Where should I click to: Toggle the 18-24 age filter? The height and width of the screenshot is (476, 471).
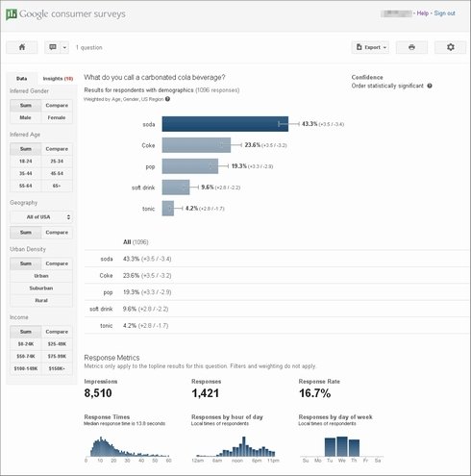(25, 162)
